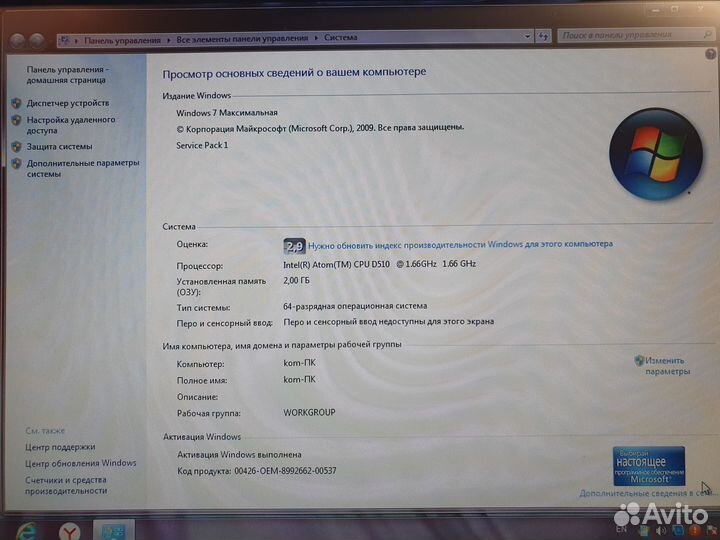Viewport: 720px width, 540px height.
Task: Click the 2,9 performance rating badge
Action: (x=294, y=246)
